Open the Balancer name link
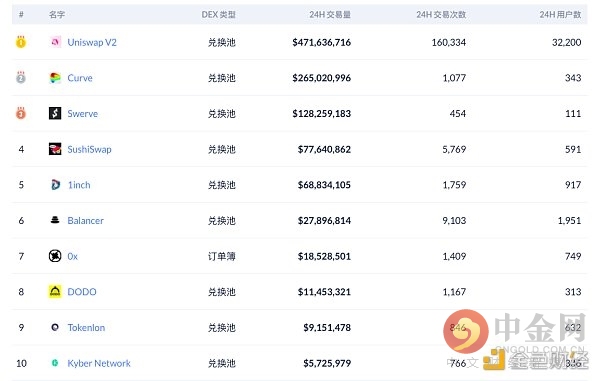The height and width of the screenshot is (381, 600). pos(85,221)
